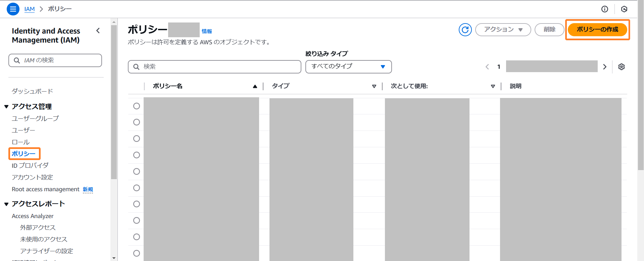Sort by policy name ascending arrow
Image resolution: width=644 pixels, height=261 pixels.
point(255,87)
